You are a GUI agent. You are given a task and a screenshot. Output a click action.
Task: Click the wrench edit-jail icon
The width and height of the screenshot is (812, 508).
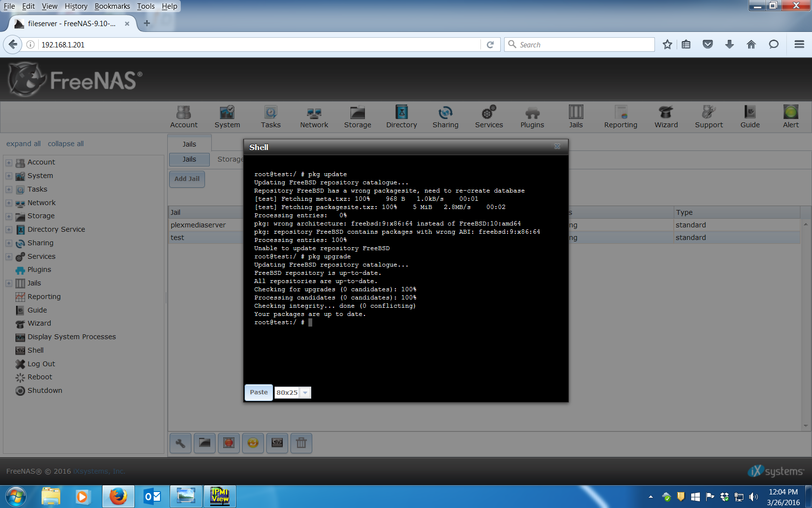pos(180,443)
